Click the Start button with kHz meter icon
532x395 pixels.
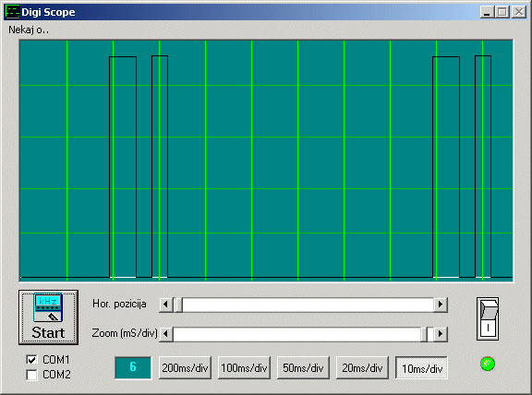(49, 317)
